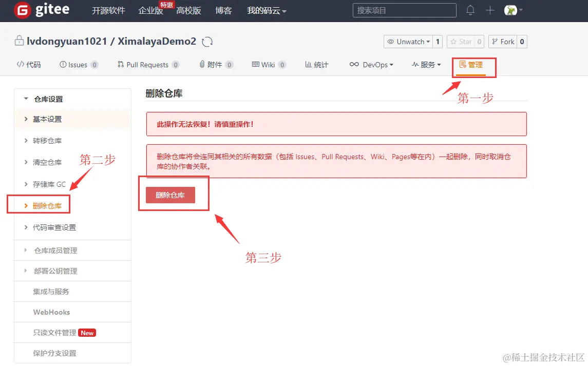Click the Fork branch icon
The image size is (588, 366).
(495, 42)
